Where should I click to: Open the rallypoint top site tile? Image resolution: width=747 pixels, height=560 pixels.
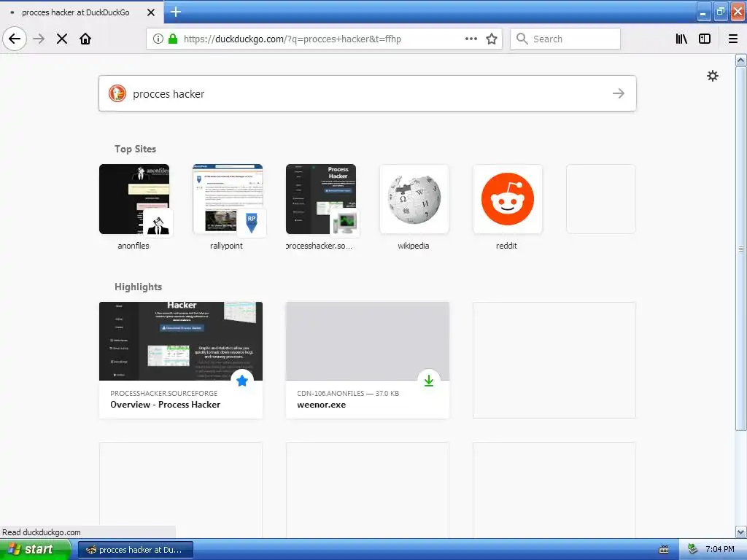click(228, 199)
